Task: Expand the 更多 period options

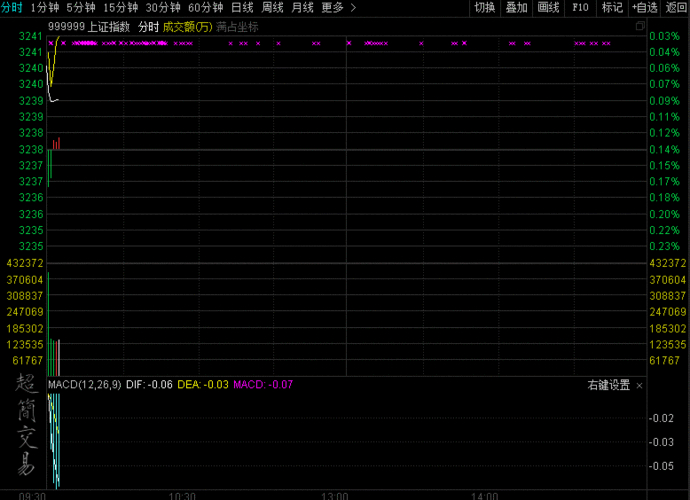Action: coord(338,8)
